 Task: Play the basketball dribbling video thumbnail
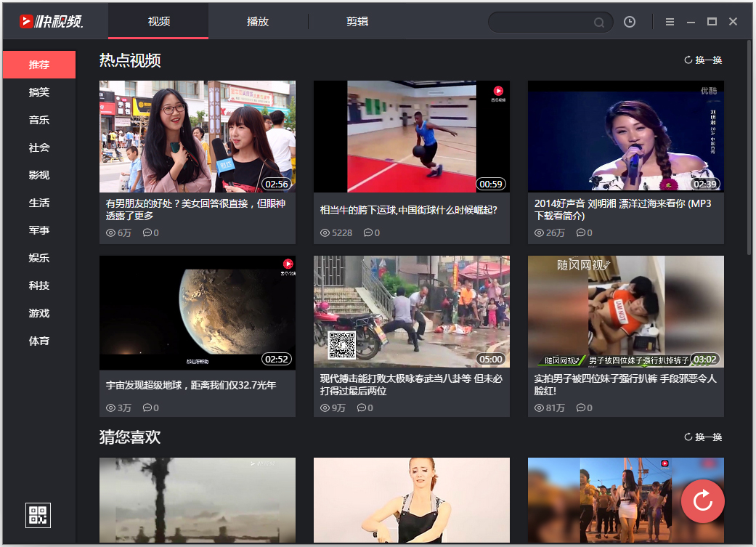411,136
